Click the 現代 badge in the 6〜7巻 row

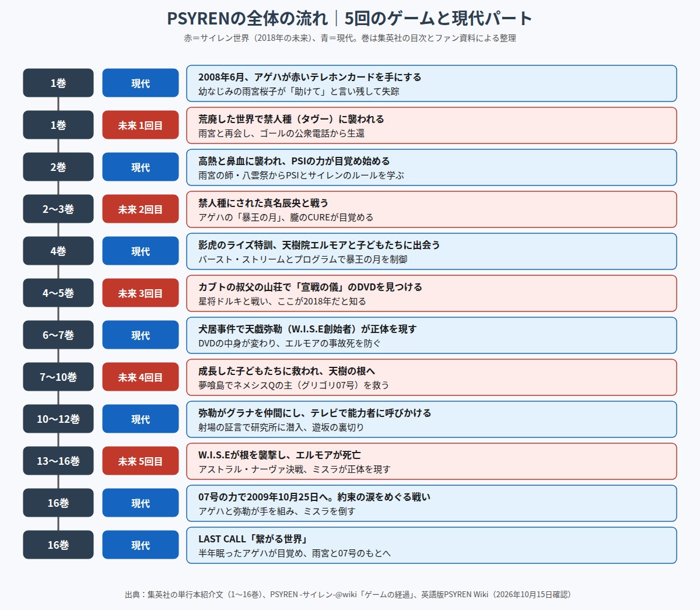(141, 335)
